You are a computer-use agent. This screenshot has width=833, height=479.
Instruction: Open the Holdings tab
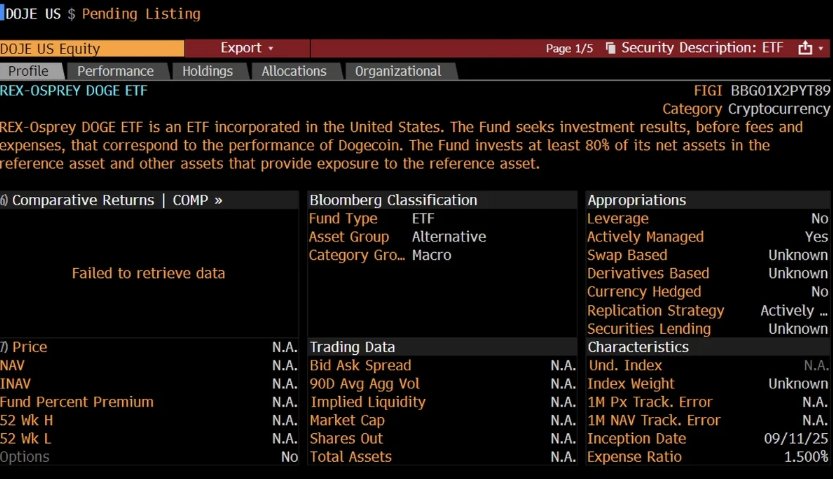pyautogui.click(x=207, y=71)
